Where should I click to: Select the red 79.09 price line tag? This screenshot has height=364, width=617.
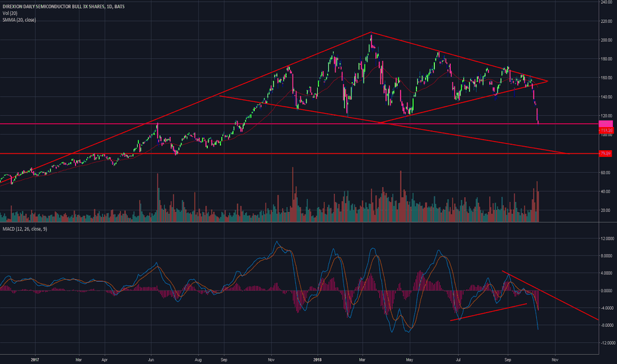tap(605, 154)
